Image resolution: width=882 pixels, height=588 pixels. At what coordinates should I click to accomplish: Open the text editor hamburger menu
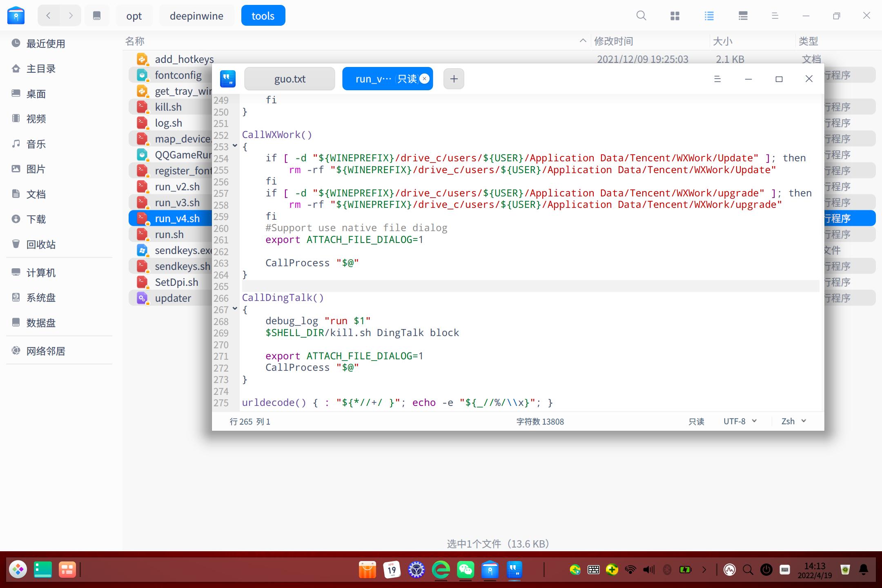tap(717, 79)
